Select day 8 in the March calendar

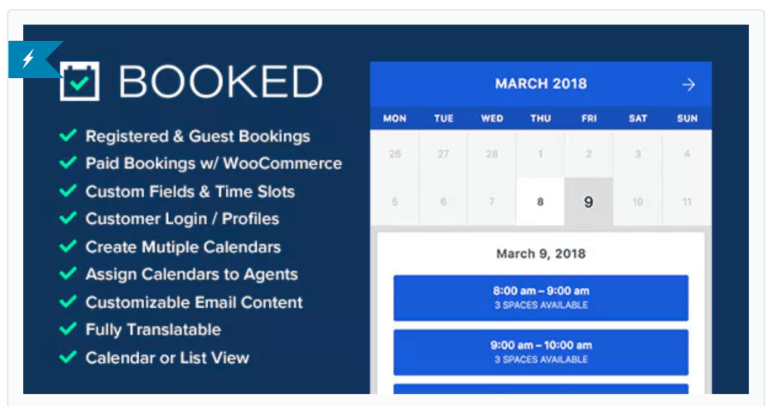pos(540,201)
